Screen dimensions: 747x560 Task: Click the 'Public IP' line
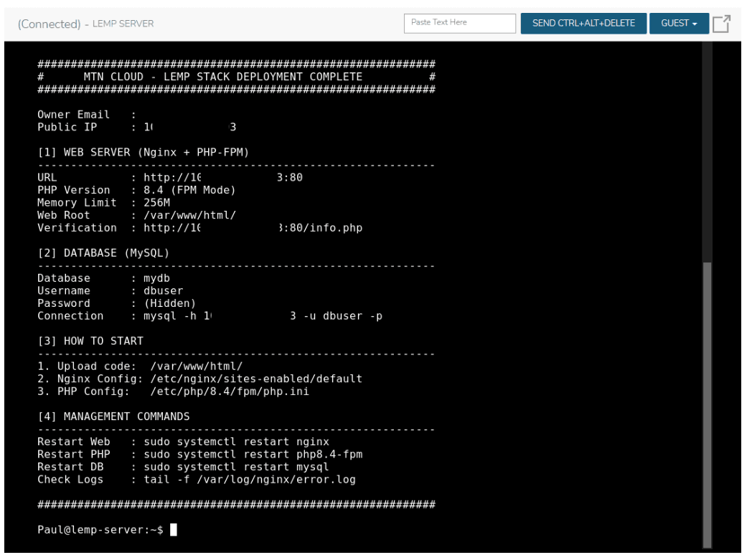coord(137,127)
